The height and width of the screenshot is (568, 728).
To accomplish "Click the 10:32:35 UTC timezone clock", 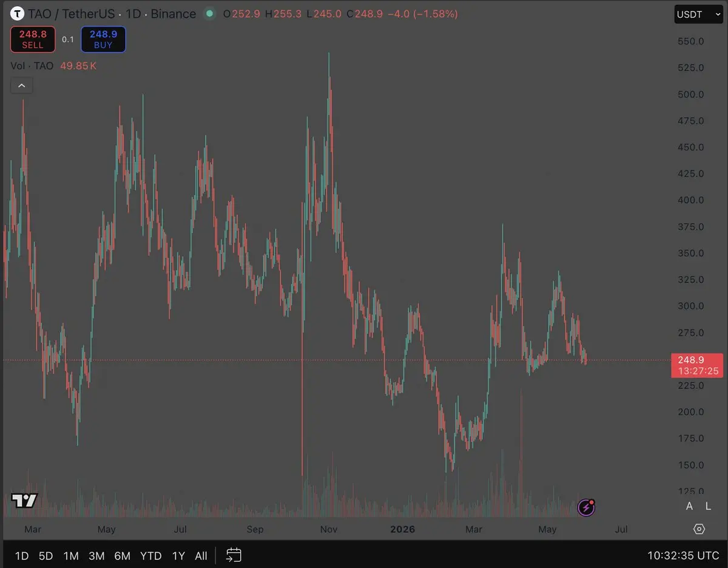I will coord(683,555).
